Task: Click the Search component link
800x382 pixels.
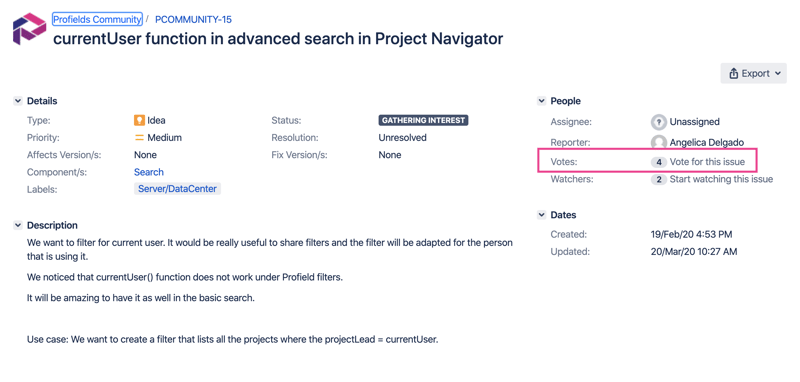Action: 149,172
